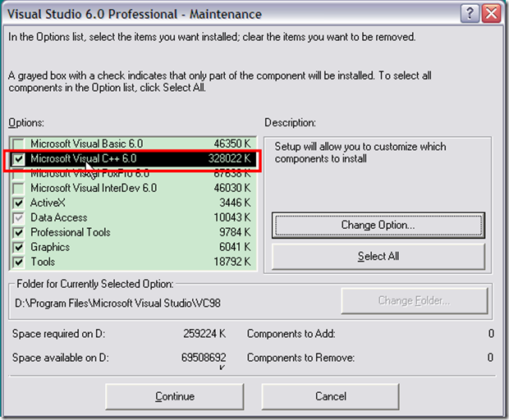
Task: Uncheck the Tools checkbox
Action: point(19,262)
